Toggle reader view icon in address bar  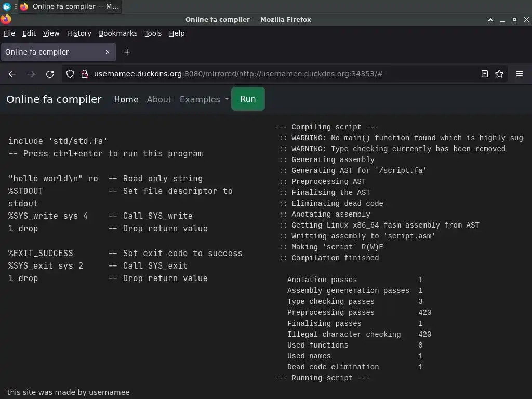point(485,74)
